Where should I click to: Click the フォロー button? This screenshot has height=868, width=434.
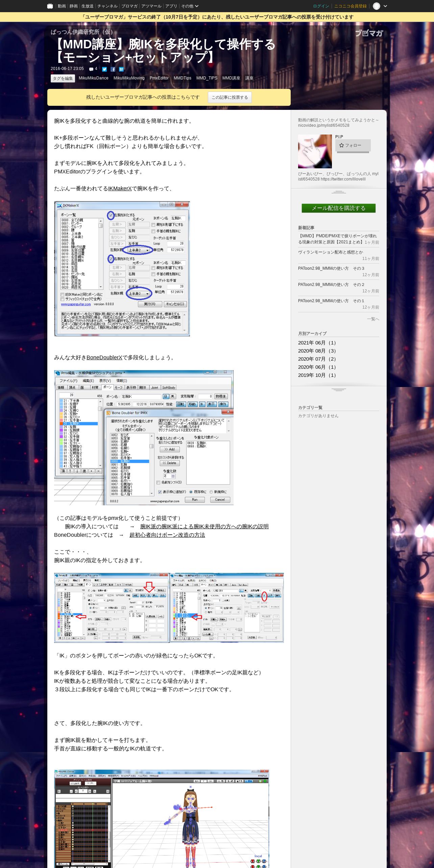point(353,145)
